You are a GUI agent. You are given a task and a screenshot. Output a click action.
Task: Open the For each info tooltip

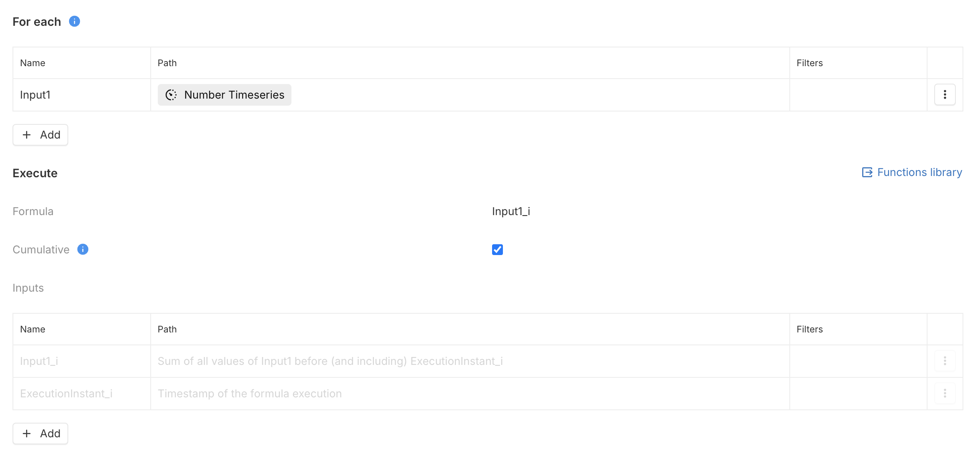pos(74,21)
